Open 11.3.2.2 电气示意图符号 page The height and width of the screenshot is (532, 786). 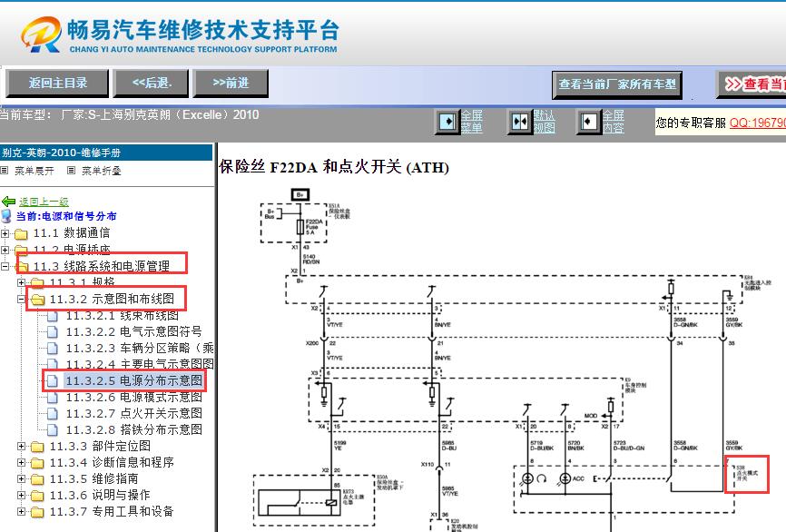(x=133, y=332)
